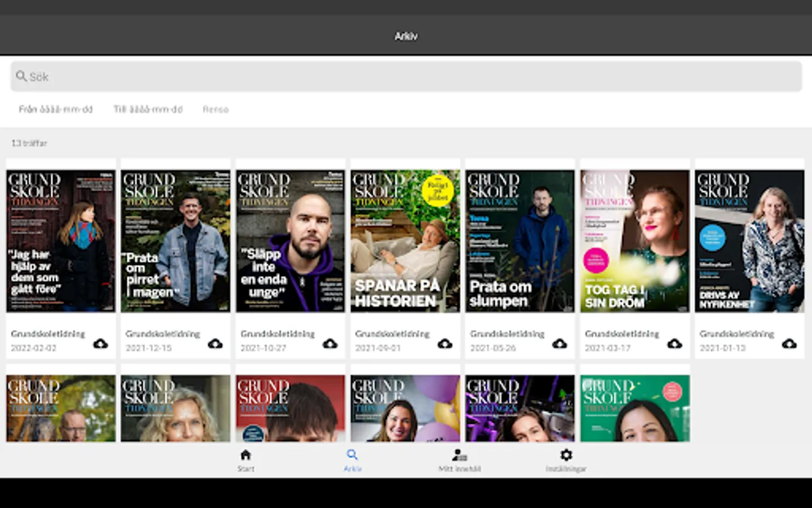Select the date text 2021-01-13
Screen dimensions: 812x508
coord(722,348)
